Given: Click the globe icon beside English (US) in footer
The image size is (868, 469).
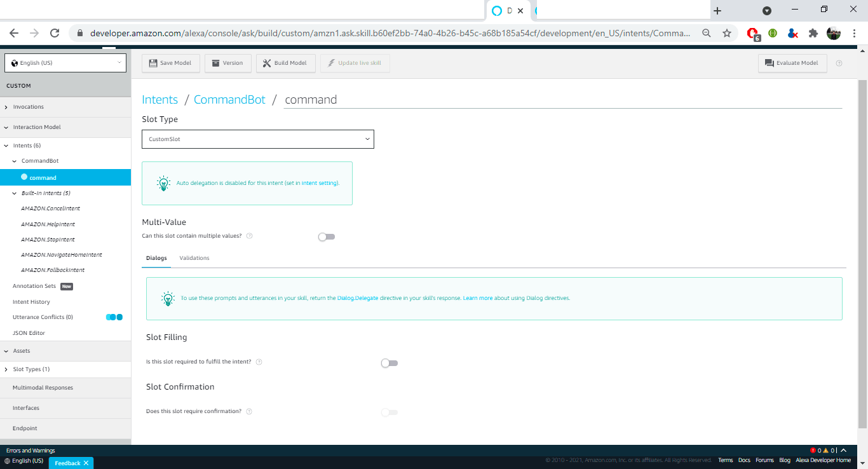Looking at the screenshot, I should coord(8,461).
